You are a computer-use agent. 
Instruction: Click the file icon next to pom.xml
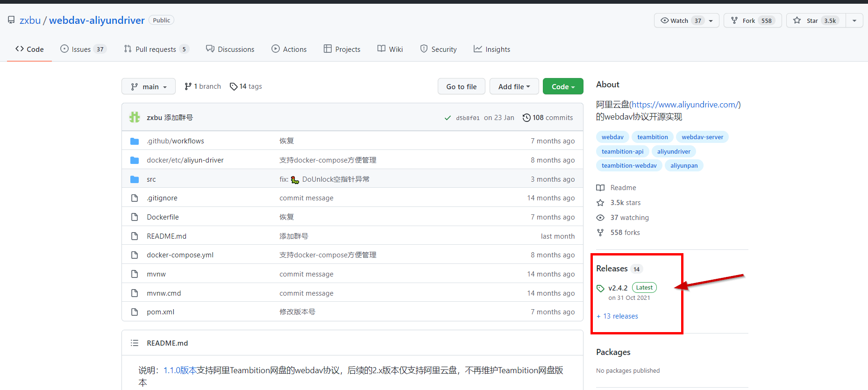coord(135,312)
